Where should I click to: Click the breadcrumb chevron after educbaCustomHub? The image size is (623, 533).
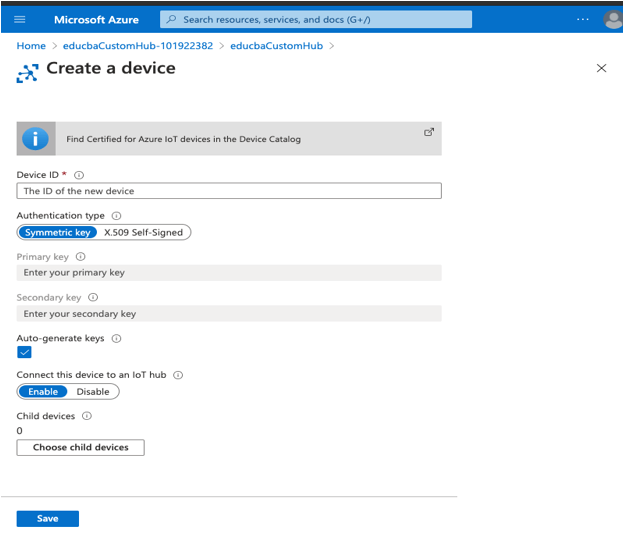tap(332, 46)
